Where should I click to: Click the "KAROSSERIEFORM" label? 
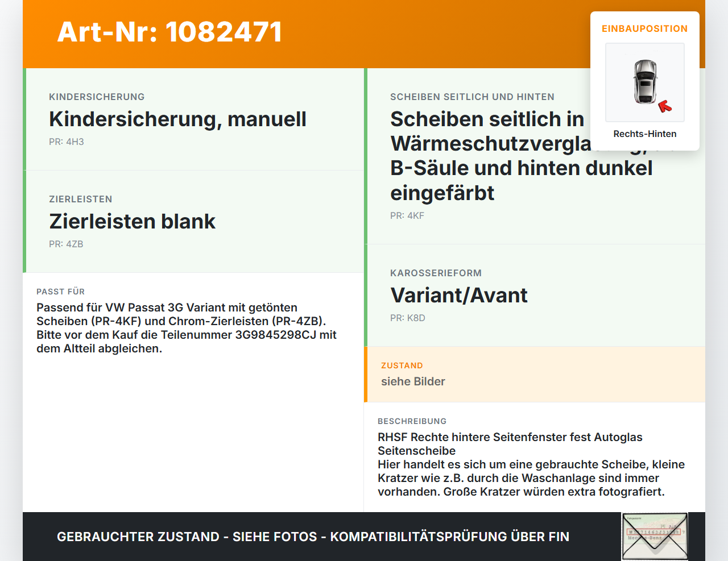click(x=436, y=273)
